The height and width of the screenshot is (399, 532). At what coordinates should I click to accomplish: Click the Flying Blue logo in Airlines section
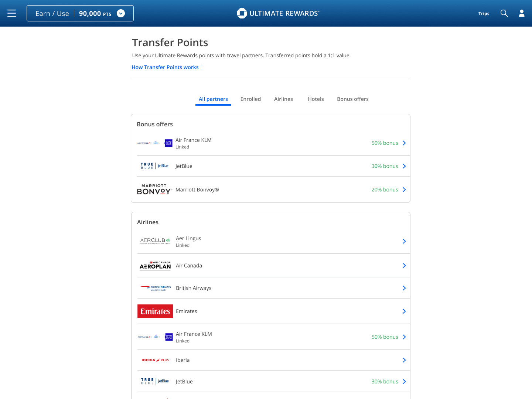coord(155,337)
